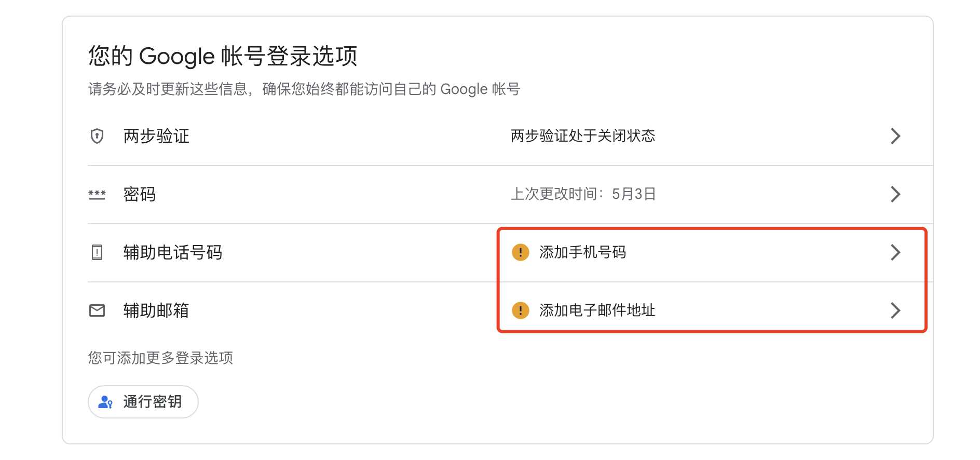Click the 上次更改时间：5月3日 status text
Image resolution: width=980 pixels, height=460 pixels.
[583, 194]
